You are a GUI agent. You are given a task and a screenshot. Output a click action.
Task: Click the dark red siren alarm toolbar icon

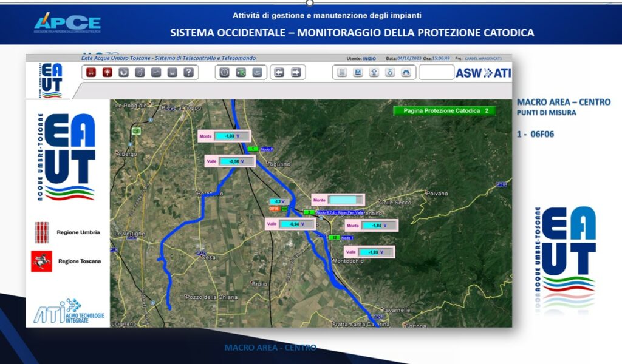click(x=91, y=72)
